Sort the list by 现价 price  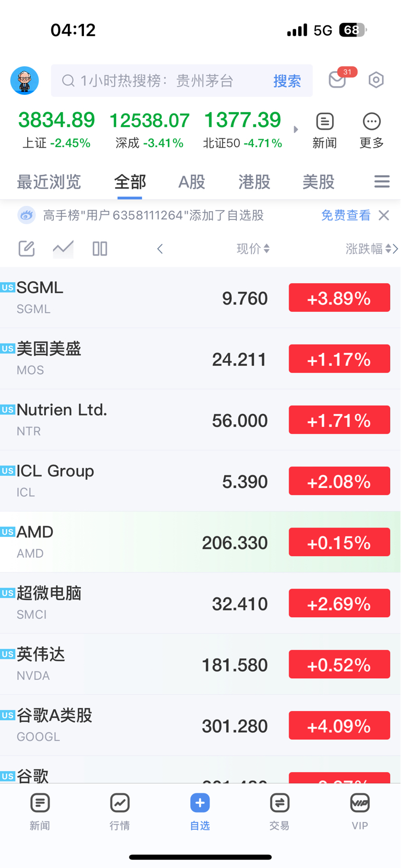pos(253,249)
